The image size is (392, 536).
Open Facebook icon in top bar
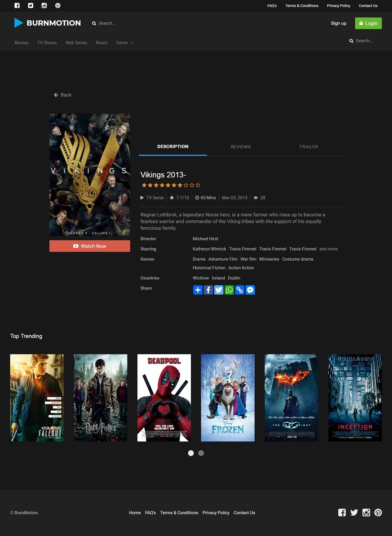point(17,6)
